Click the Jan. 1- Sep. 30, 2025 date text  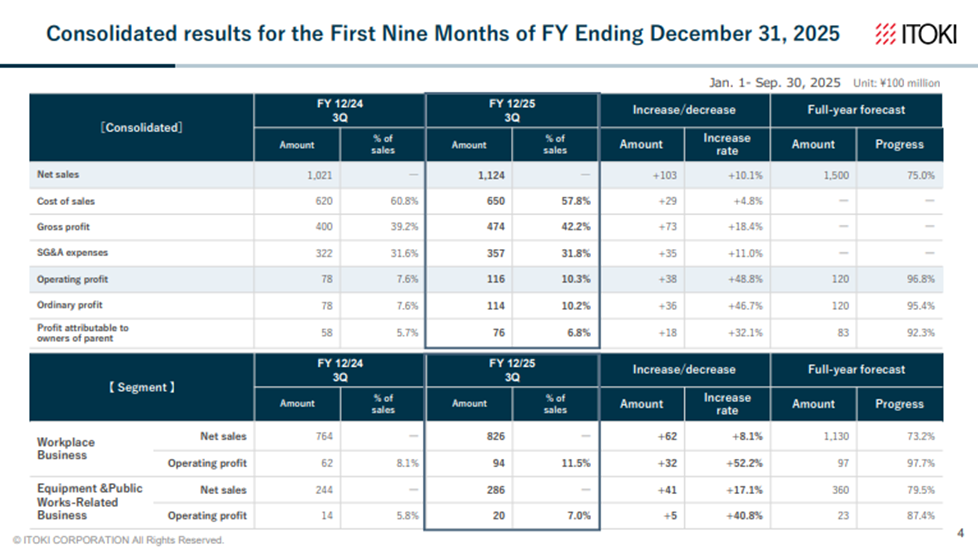[773, 82]
